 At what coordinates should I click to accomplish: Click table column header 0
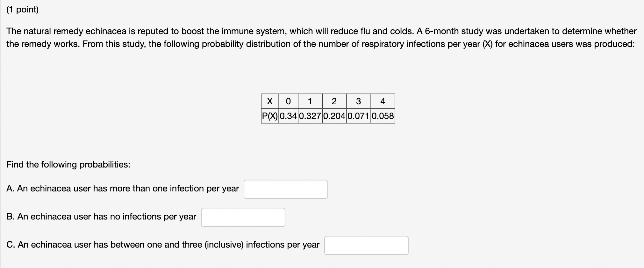coord(289,101)
